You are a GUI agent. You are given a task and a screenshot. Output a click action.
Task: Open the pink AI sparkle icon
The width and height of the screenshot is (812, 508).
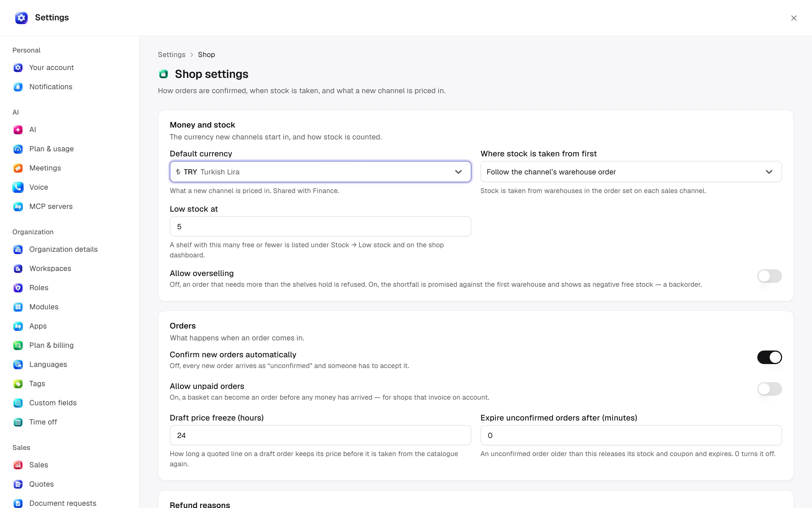[18, 130]
